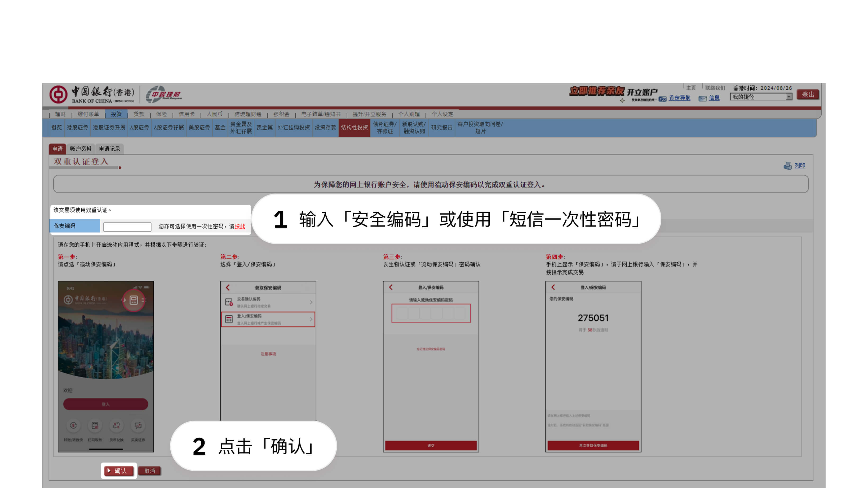The width and height of the screenshot is (868, 488).
Task: Click the step one phone home screen image
Action: click(x=106, y=367)
